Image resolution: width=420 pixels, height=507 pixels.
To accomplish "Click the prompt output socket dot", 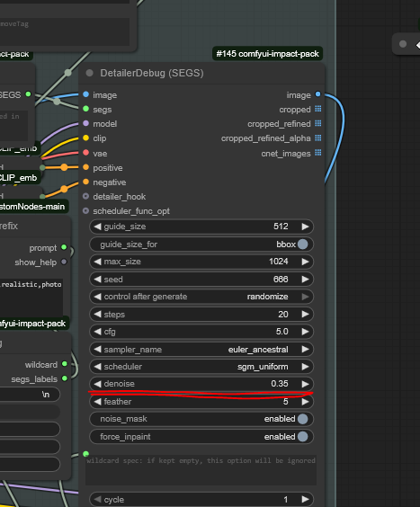I will pos(64,247).
